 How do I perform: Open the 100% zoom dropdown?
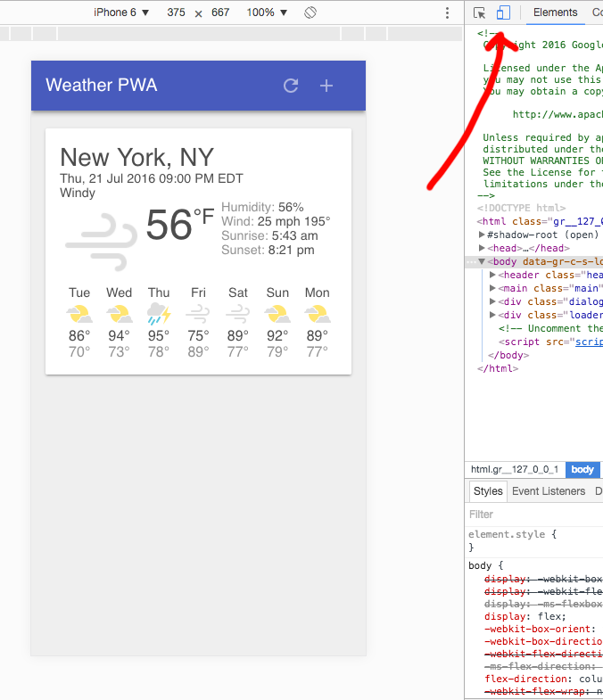pyautogui.click(x=267, y=12)
